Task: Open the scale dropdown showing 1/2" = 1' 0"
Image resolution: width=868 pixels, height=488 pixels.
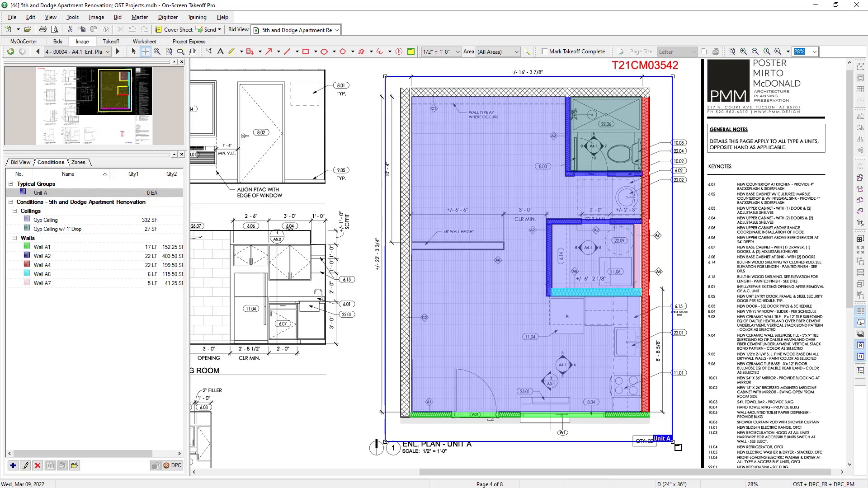Action: tap(458, 52)
